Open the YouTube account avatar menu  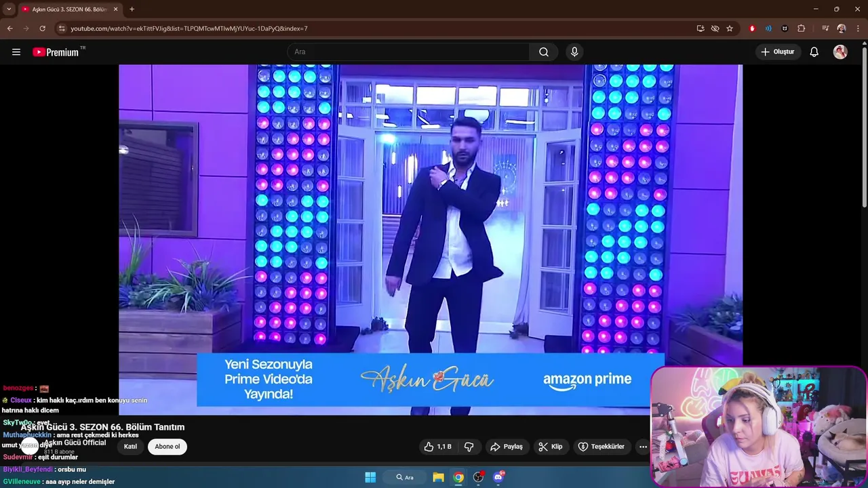click(840, 52)
